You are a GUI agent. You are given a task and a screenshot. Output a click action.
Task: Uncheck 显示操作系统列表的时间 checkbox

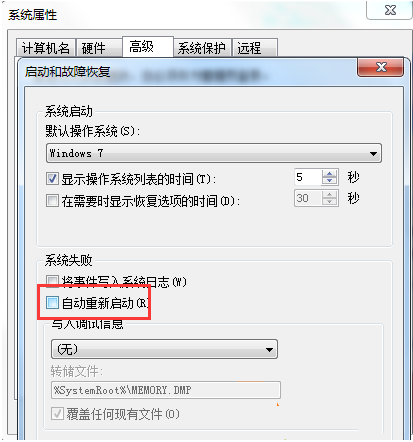(x=52, y=179)
